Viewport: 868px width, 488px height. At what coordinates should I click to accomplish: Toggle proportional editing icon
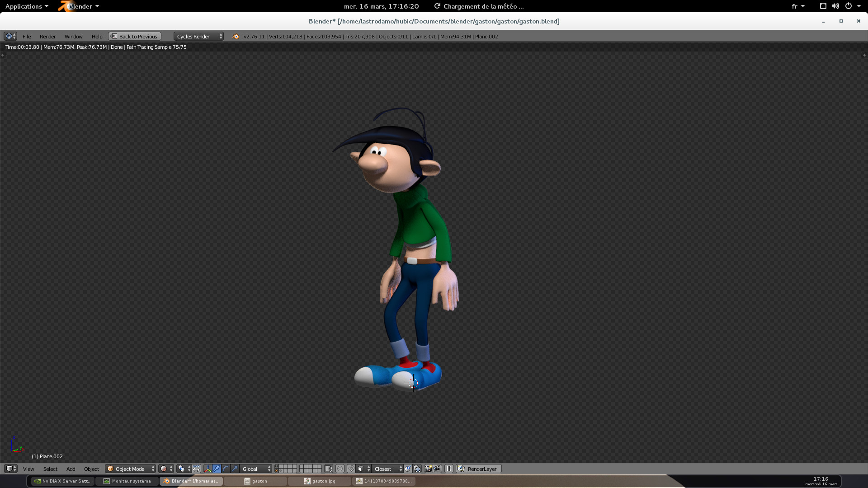click(x=340, y=469)
